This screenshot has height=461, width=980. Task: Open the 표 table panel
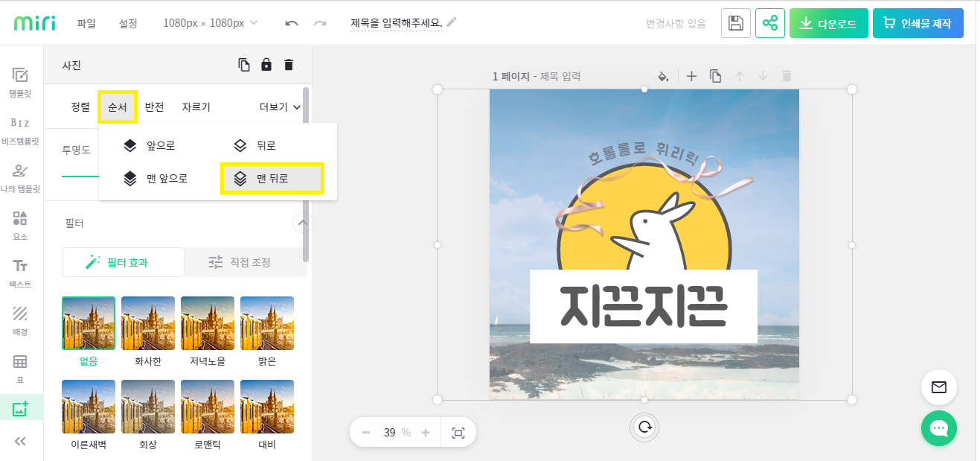(x=21, y=369)
